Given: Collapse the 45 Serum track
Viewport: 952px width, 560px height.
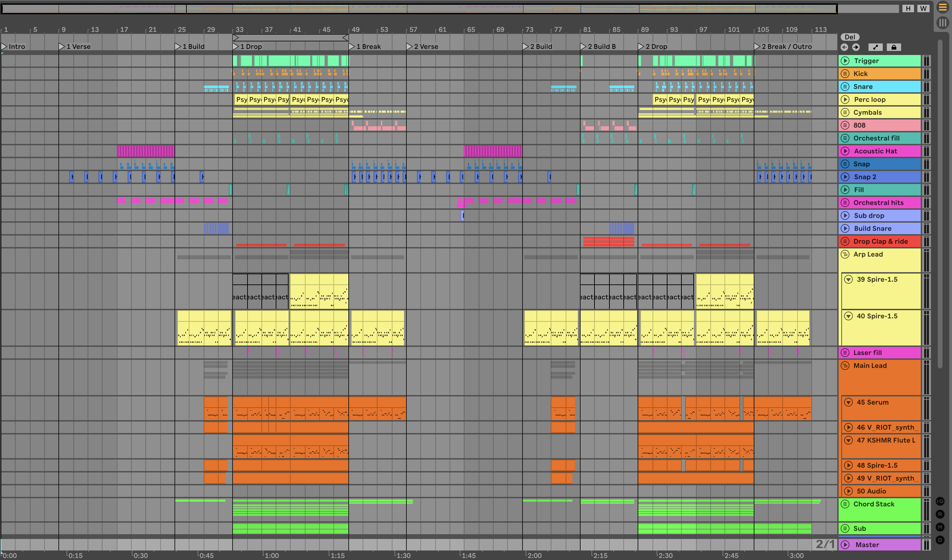Looking at the screenshot, I should pos(848,402).
